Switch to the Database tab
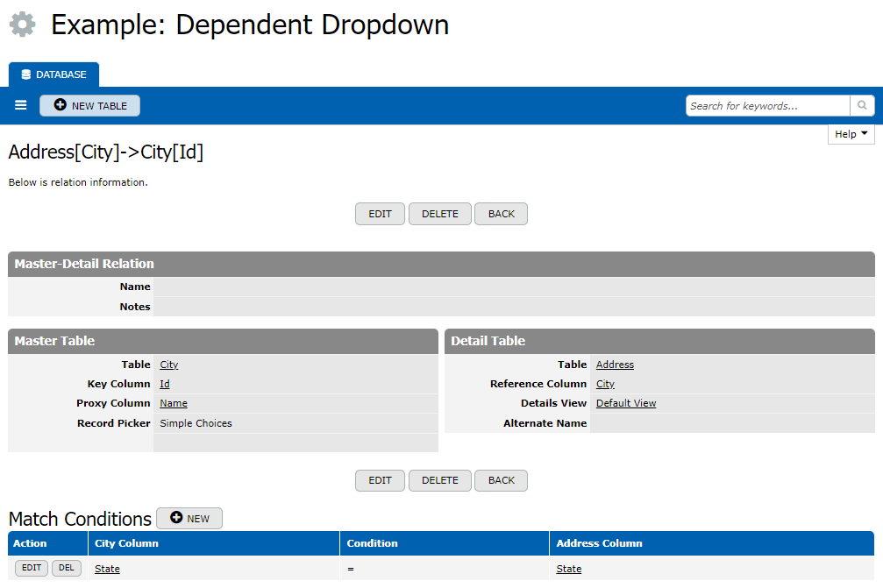Screen dimensions: 883x588 pos(54,74)
